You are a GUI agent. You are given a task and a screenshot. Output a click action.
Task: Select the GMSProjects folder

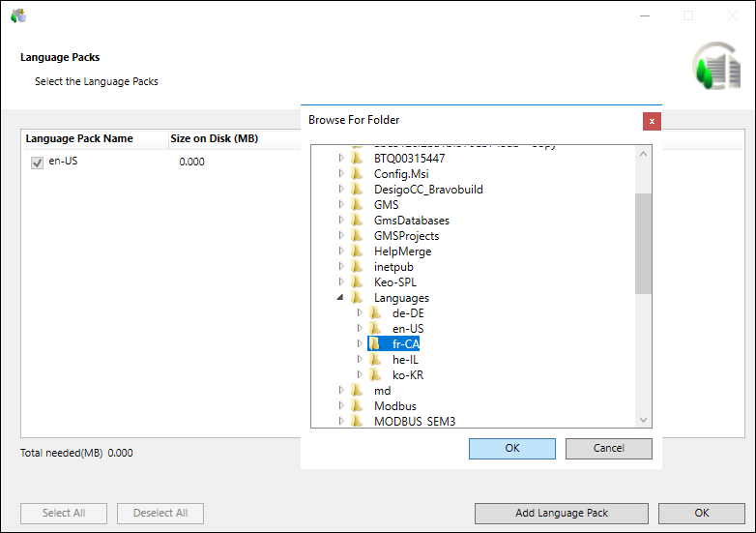(x=406, y=236)
